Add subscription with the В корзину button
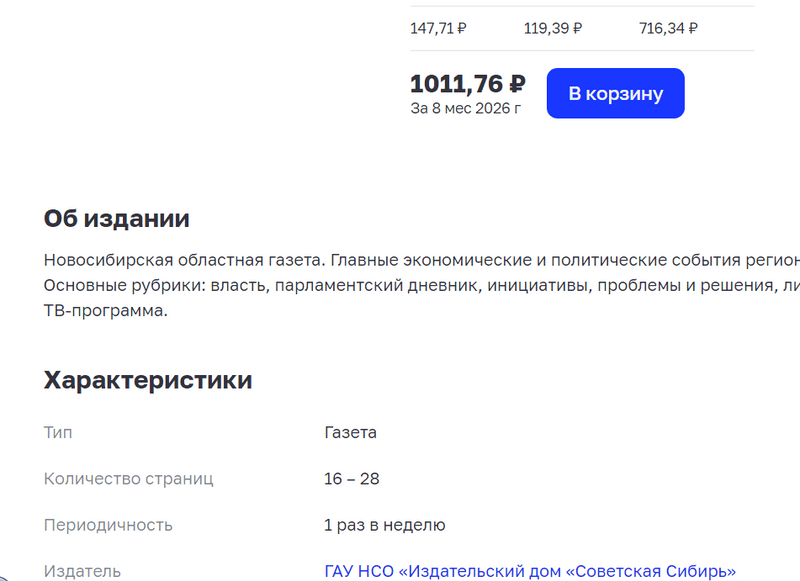Screen dimensions: 800x581 coord(615,93)
